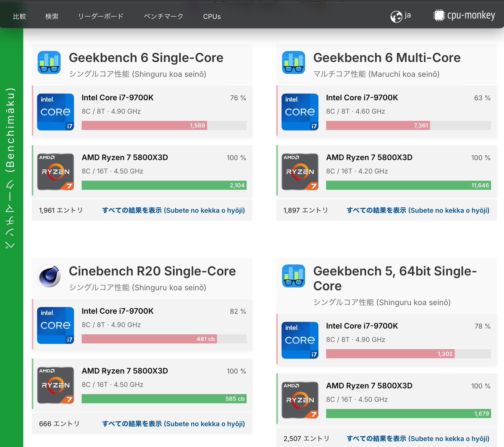The image size is (504, 447).
Task: Click the Cinebench R20 Single-Core heading
Action: 152,271
